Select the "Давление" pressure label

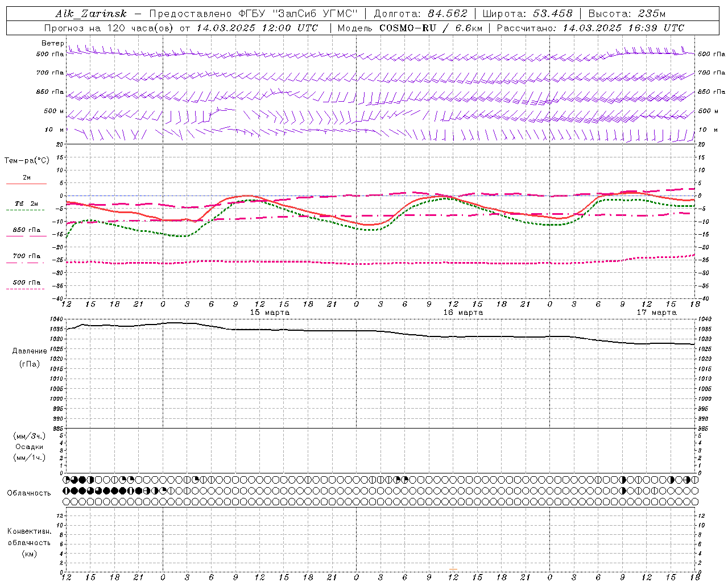(30, 351)
